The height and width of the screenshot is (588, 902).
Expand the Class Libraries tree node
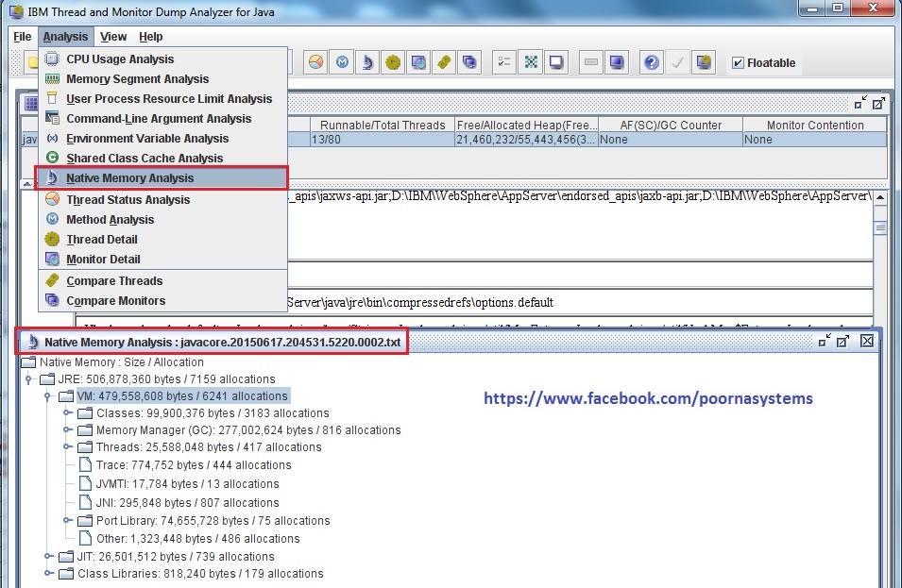48,573
